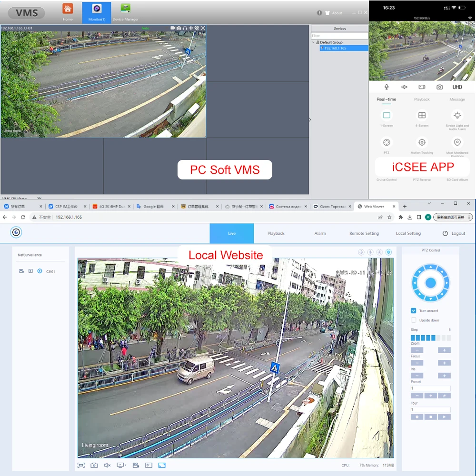
Task: Open browser extensions puzzle icon
Action: (x=400, y=217)
